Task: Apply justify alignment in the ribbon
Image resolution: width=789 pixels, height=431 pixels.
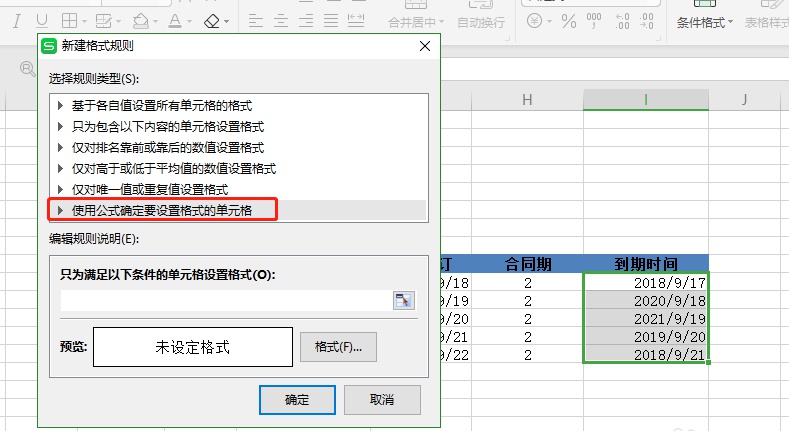Action: [331, 21]
